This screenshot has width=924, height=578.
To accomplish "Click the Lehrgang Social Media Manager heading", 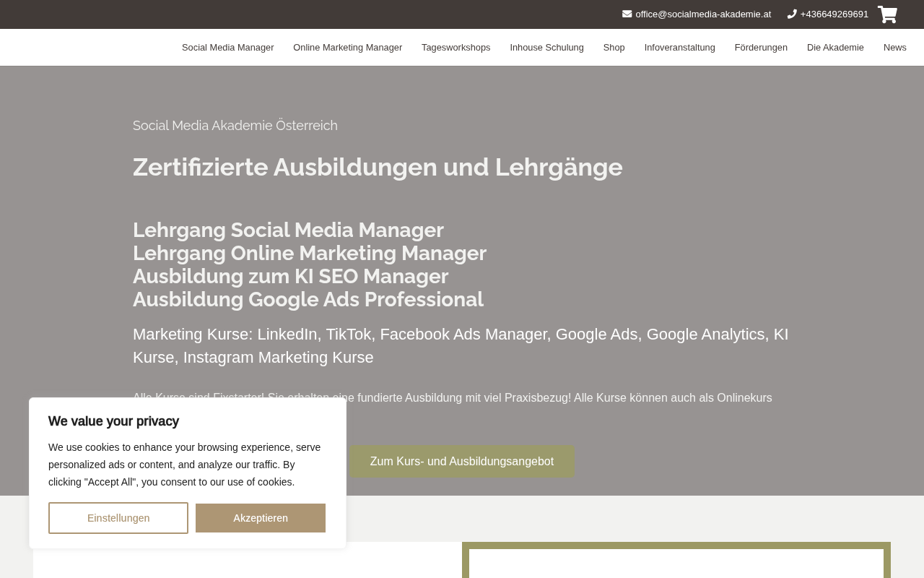I will coord(288,230).
